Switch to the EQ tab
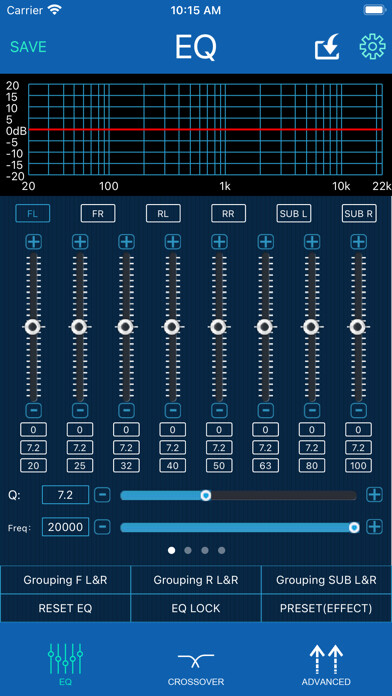This screenshot has height=696, width=392. [x=65, y=664]
